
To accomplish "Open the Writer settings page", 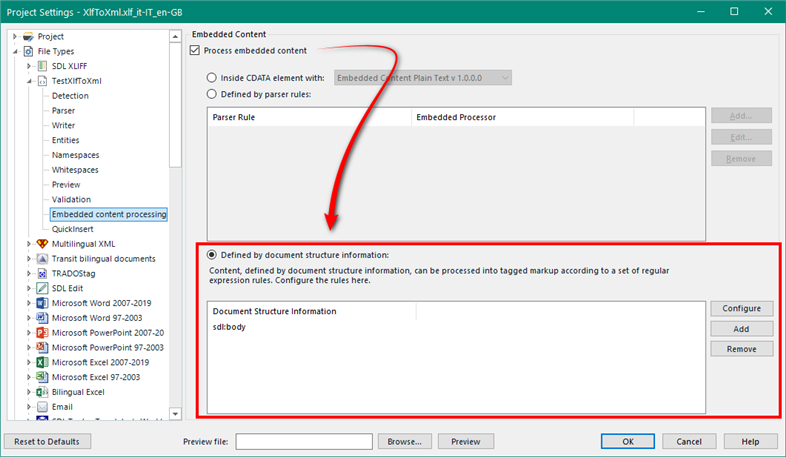I will [63, 125].
